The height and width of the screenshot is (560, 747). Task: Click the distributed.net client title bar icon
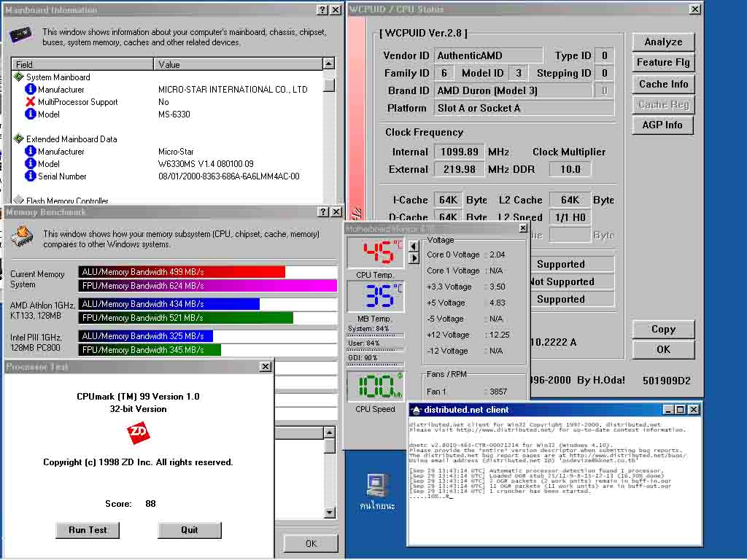pos(416,410)
